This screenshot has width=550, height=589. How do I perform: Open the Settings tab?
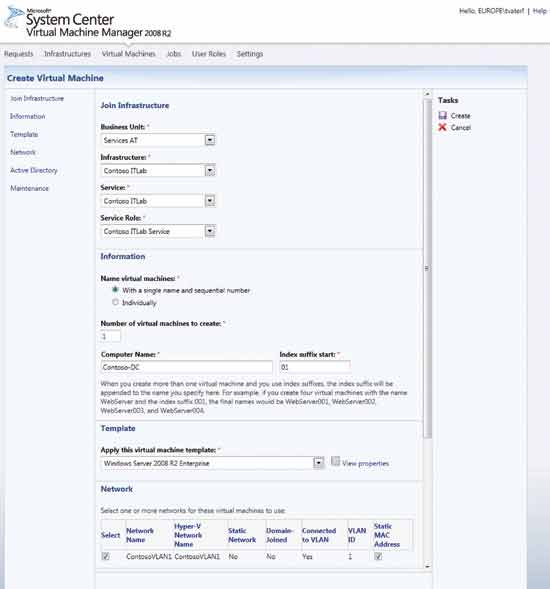[250, 54]
